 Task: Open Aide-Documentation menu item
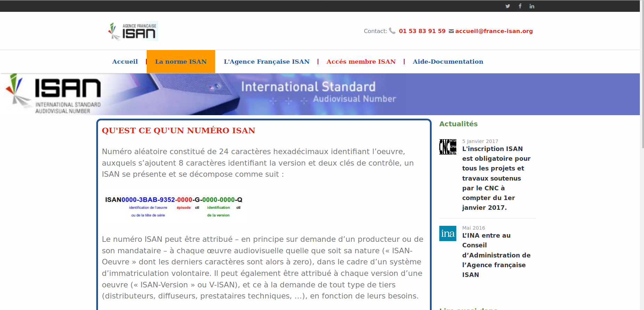(x=448, y=62)
